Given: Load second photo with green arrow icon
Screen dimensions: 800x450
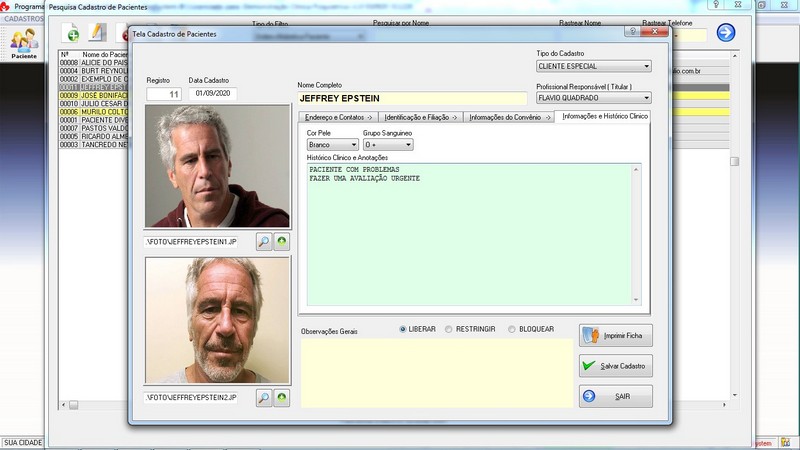Looking at the screenshot, I should pos(282,397).
